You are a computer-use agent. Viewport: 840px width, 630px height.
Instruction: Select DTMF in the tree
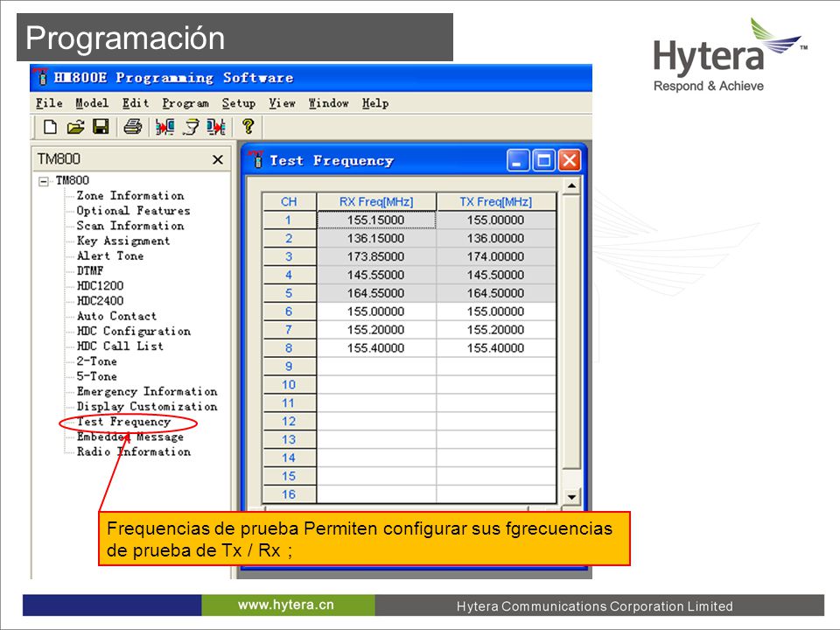pos(90,270)
